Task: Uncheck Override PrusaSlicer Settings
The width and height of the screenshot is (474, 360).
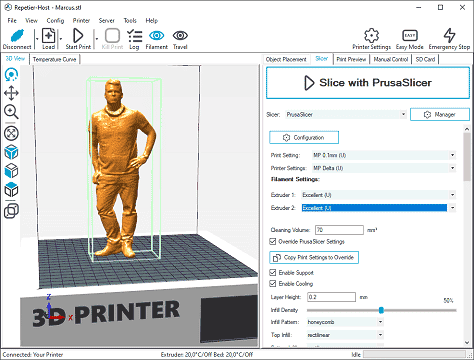Action: [x=273, y=241]
